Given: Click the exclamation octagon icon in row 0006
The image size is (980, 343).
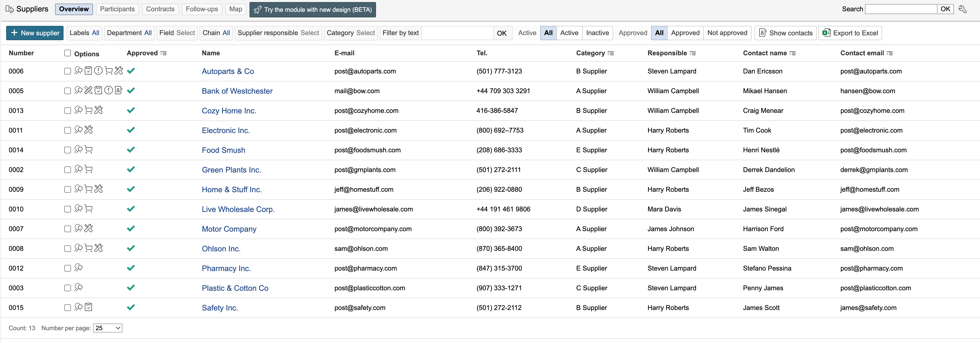Looking at the screenshot, I should coord(98,71).
